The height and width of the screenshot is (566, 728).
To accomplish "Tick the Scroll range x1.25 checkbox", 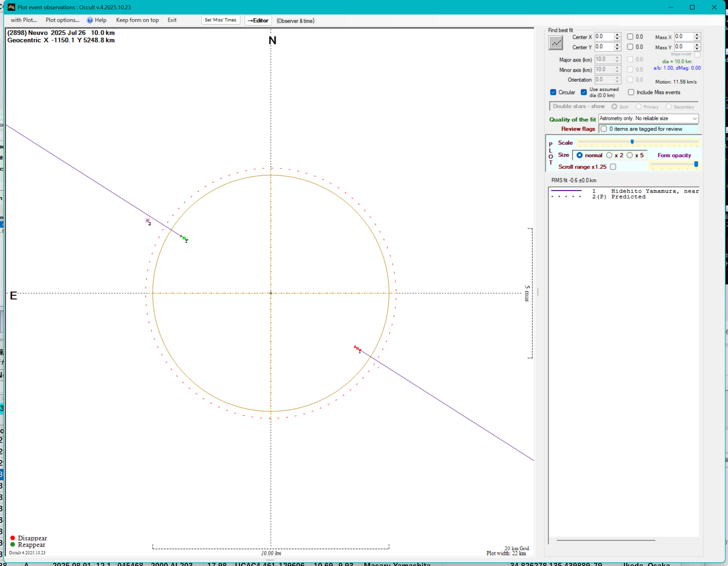I will (613, 167).
